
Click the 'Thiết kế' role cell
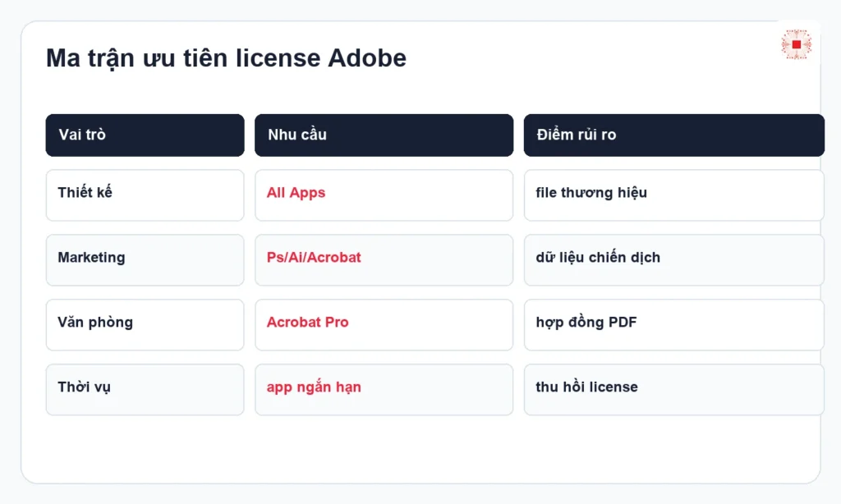(x=145, y=195)
